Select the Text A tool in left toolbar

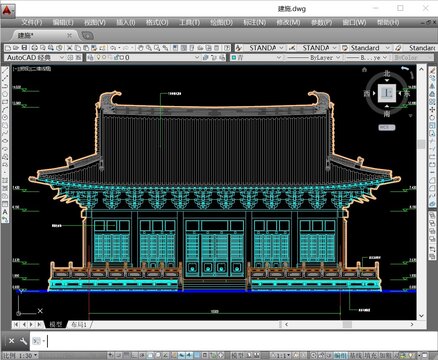5,212
